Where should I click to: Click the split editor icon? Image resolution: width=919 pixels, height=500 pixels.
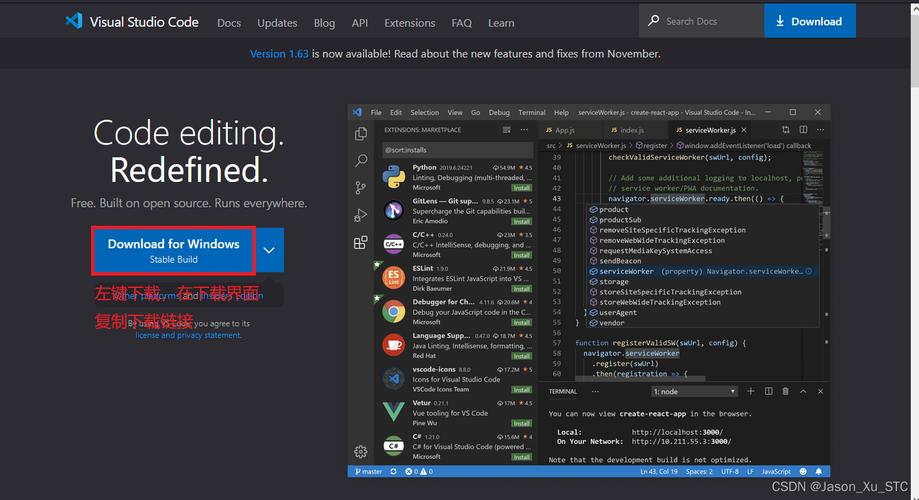coord(803,130)
